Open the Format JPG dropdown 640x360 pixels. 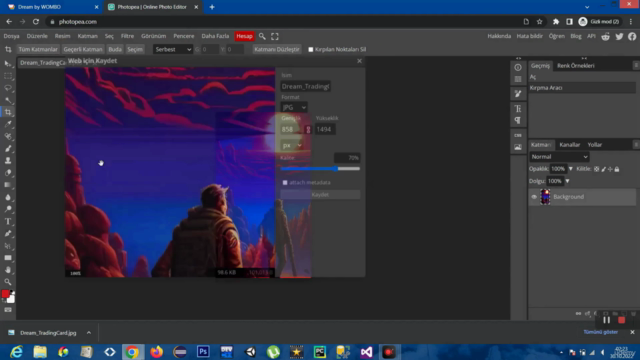pyautogui.click(x=294, y=107)
